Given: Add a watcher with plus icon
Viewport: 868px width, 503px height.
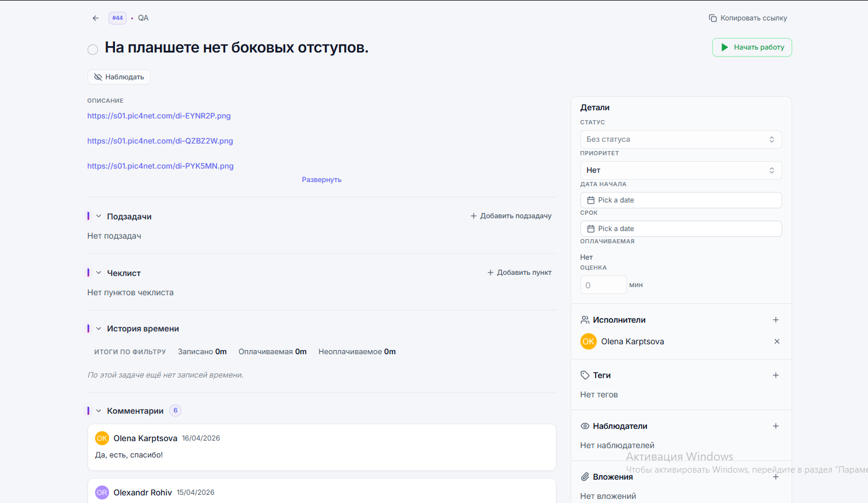Looking at the screenshot, I should 776,426.
